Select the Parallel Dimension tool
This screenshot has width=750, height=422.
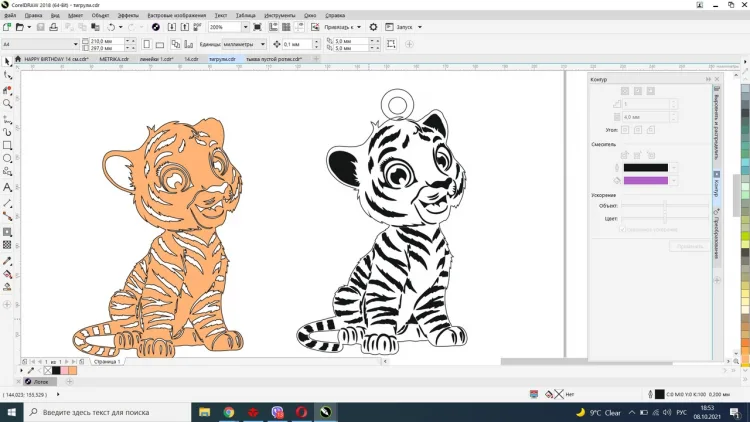[7, 203]
